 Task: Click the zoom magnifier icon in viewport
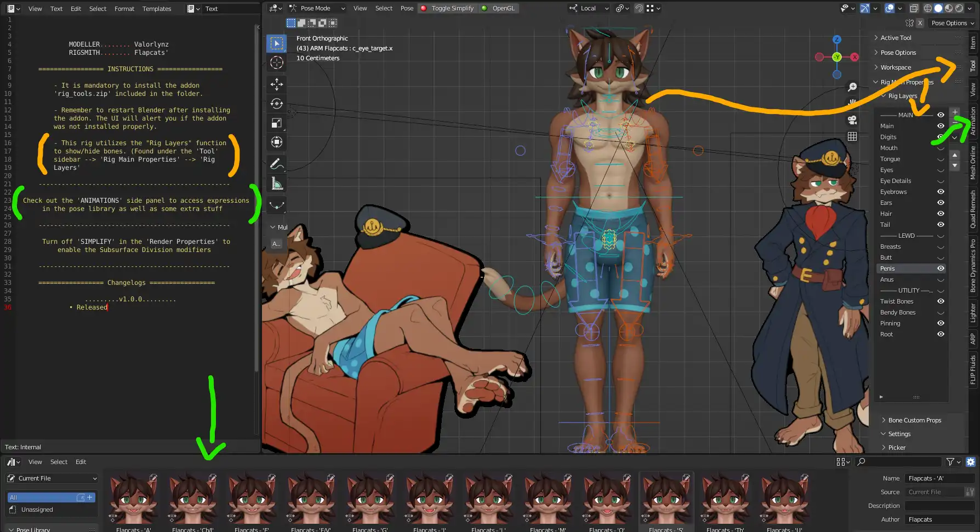pos(852,87)
